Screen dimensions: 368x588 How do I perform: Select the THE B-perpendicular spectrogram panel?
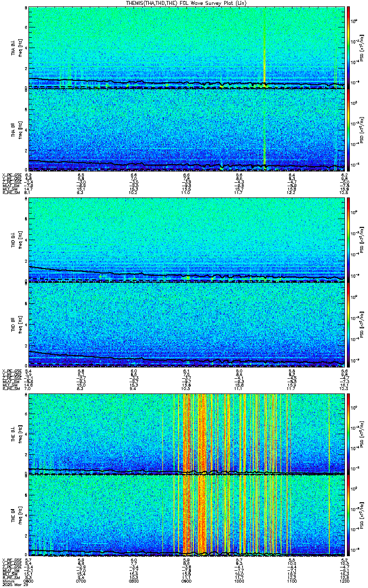pos(186,433)
